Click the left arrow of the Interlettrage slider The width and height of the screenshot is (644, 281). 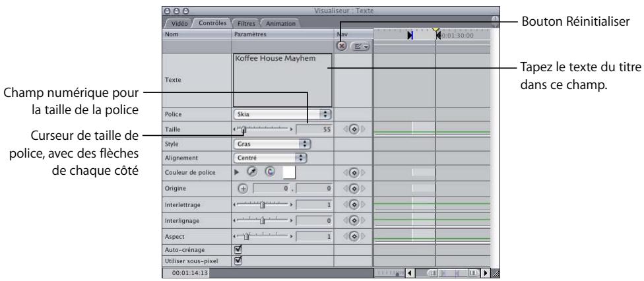234,204
